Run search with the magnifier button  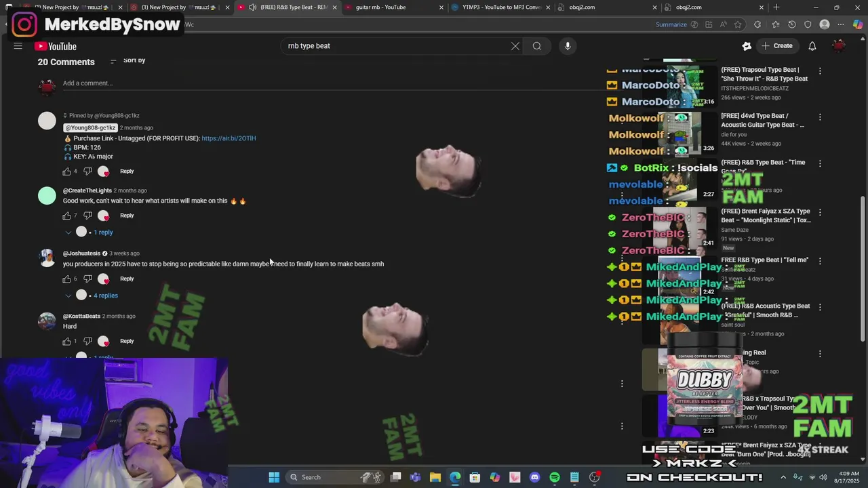537,46
